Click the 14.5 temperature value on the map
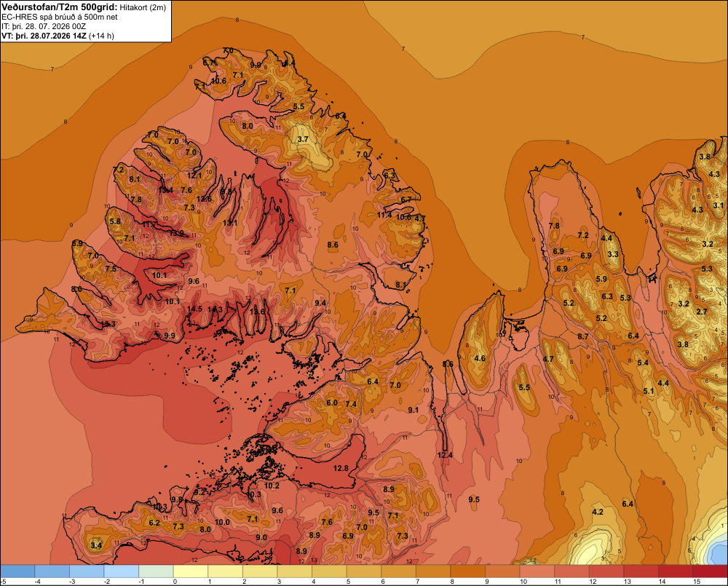Viewport: 728px width, 586px height. pos(194,309)
